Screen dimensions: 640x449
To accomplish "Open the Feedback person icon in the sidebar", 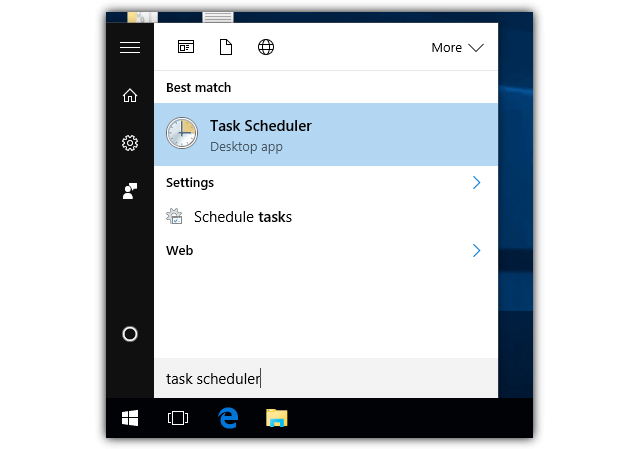I will pos(130,191).
